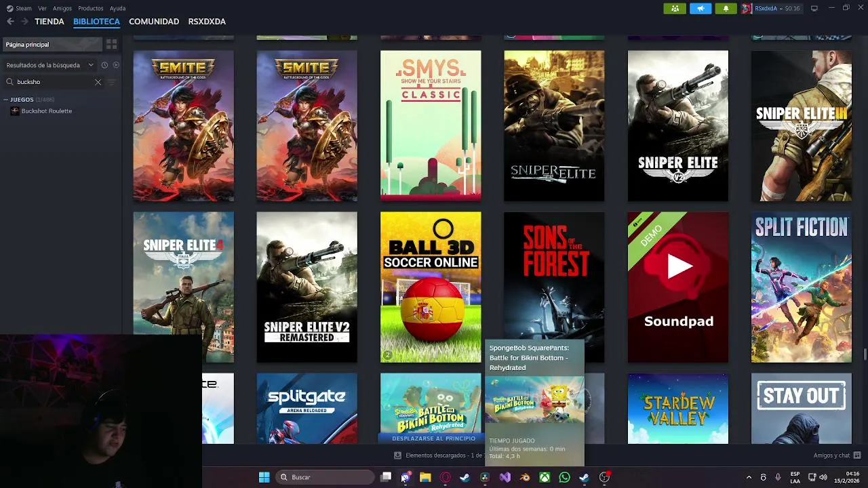
Task: Open the Sniper Elite V2 cover
Action: 678,125
